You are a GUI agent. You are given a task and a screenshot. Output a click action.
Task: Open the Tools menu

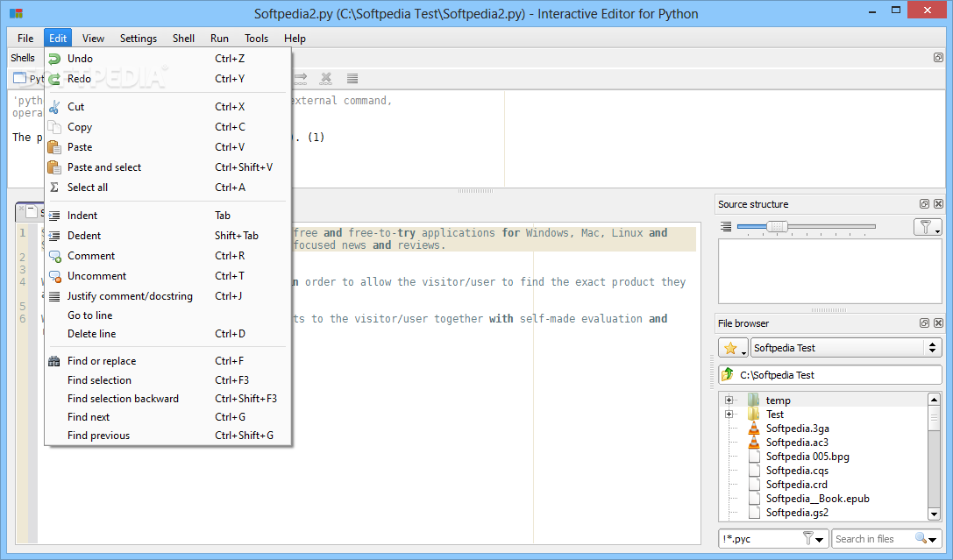click(x=257, y=39)
